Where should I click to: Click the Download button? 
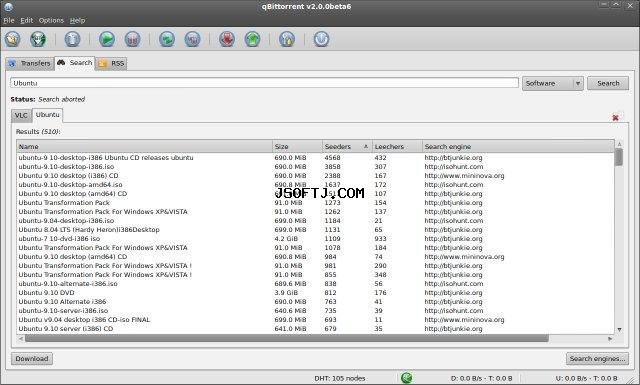point(32,358)
